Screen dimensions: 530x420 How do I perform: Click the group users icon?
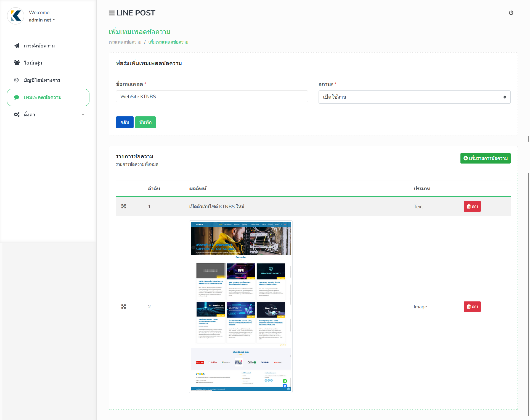[17, 63]
